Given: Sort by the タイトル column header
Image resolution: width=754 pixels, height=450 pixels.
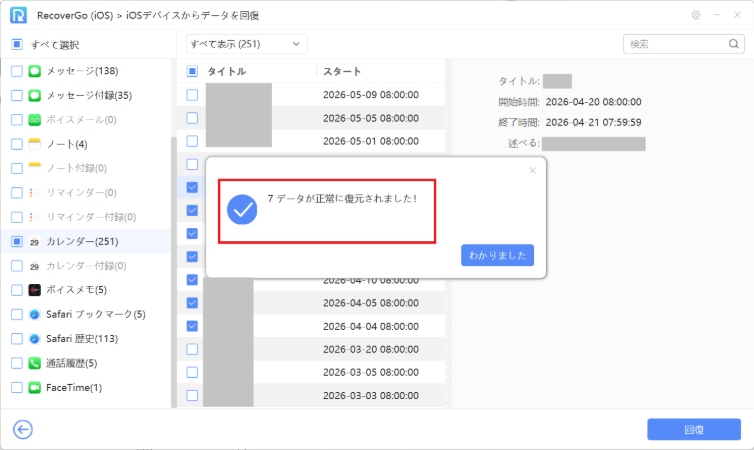Looking at the screenshot, I should coord(226,71).
